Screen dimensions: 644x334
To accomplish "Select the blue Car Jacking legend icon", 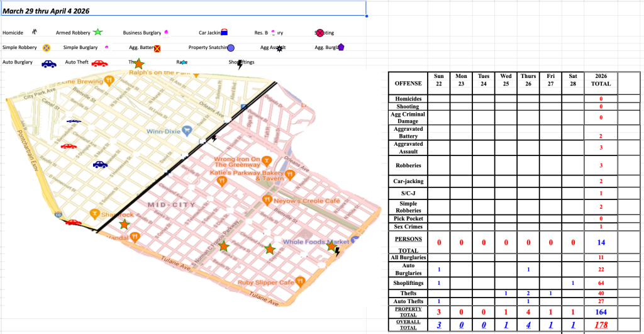I will point(223,32).
